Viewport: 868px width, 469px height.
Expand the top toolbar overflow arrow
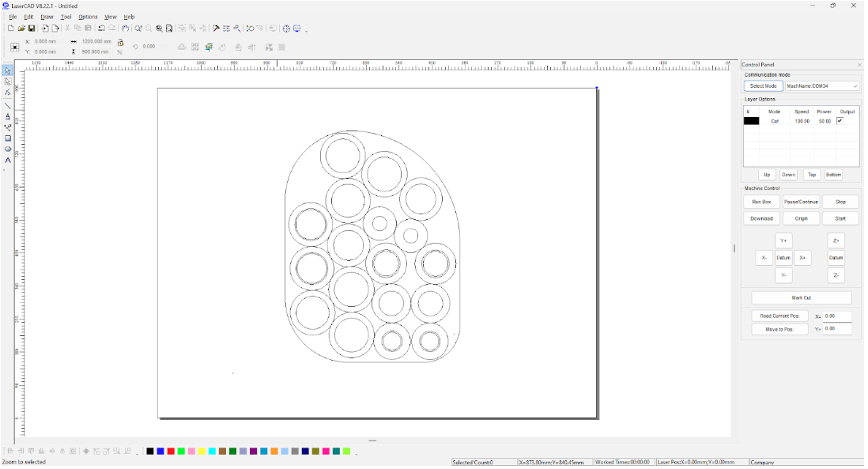click(x=307, y=30)
